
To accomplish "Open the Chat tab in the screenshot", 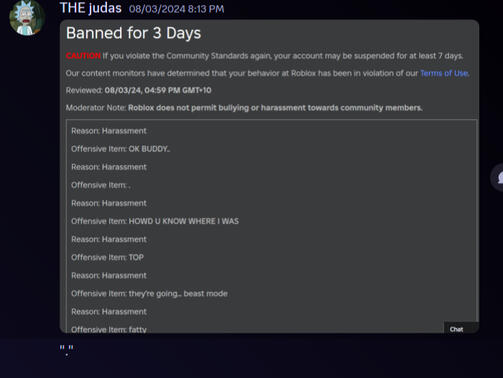I will [456, 329].
